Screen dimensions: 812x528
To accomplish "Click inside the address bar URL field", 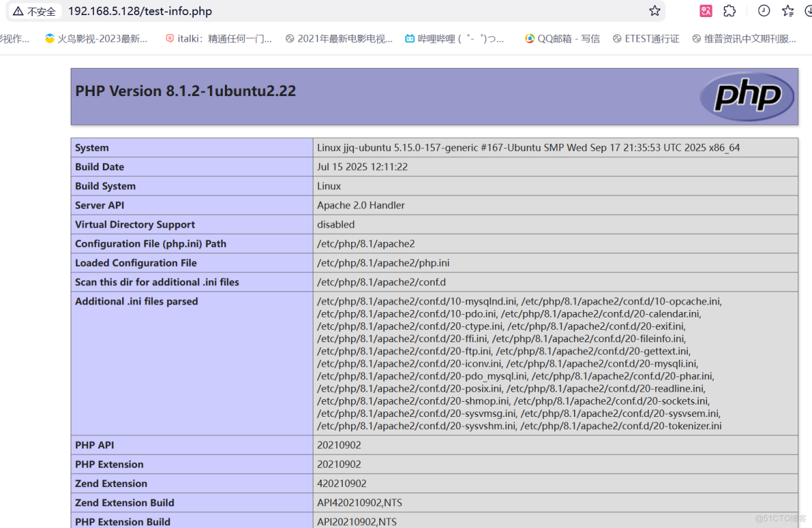I will (x=140, y=11).
